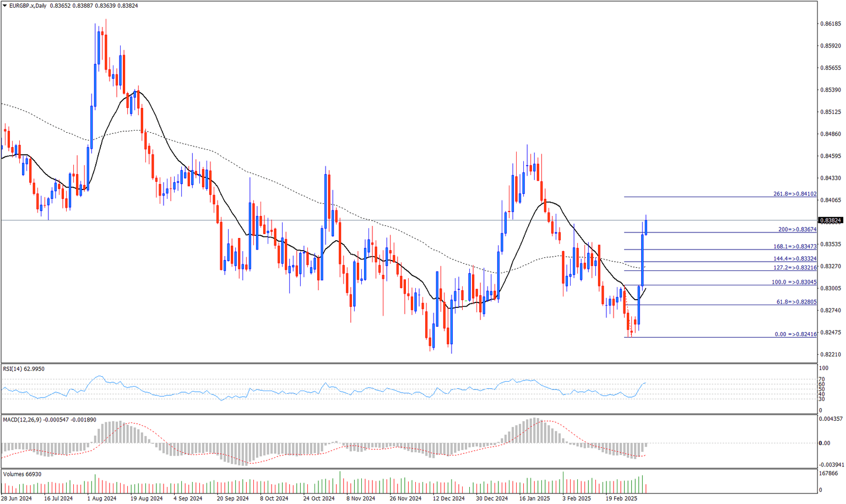Click price axis value 0.83005
Screen dimensions: 846x504
[x=831, y=288]
